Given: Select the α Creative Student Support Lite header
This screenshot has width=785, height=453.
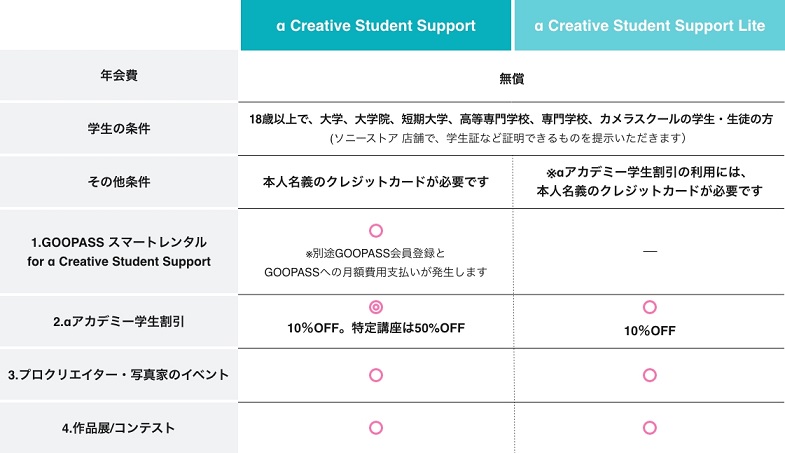Looking at the screenshot, I should (x=649, y=25).
